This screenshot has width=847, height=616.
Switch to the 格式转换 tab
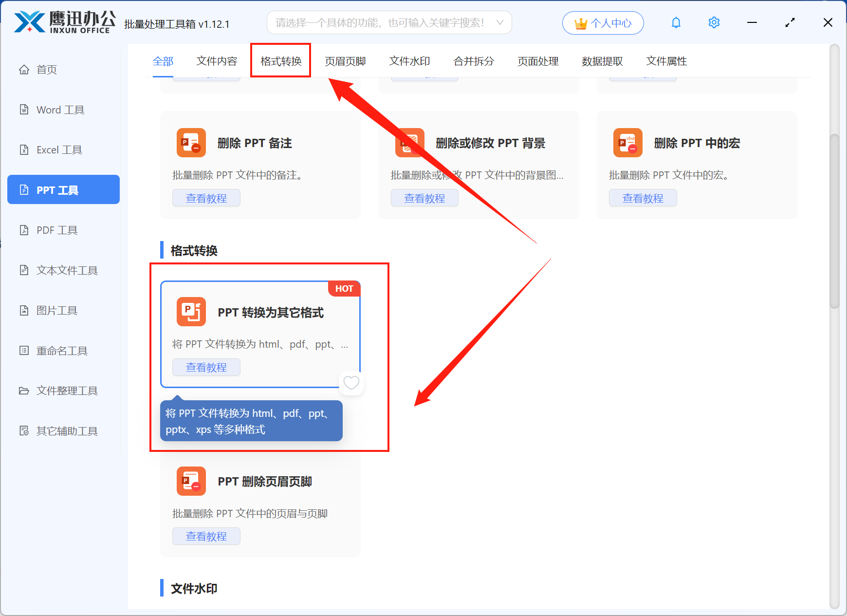pyautogui.click(x=281, y=61)
